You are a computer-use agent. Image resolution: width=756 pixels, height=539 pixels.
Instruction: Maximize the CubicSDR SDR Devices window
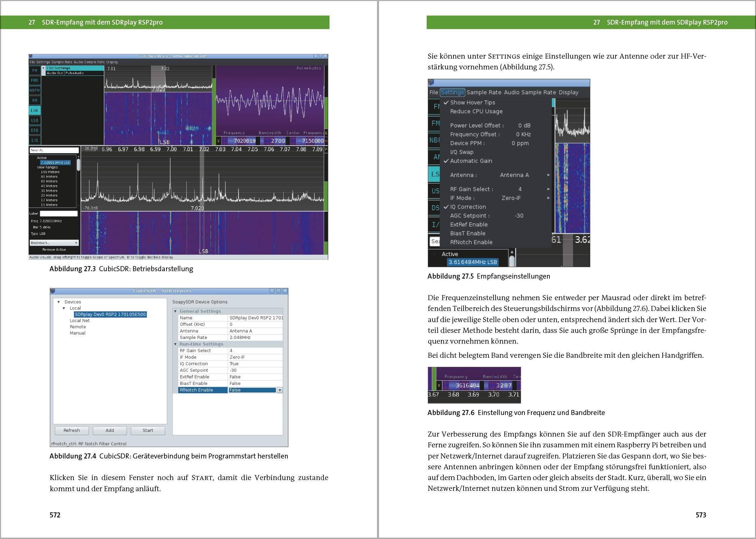[278, 291]
